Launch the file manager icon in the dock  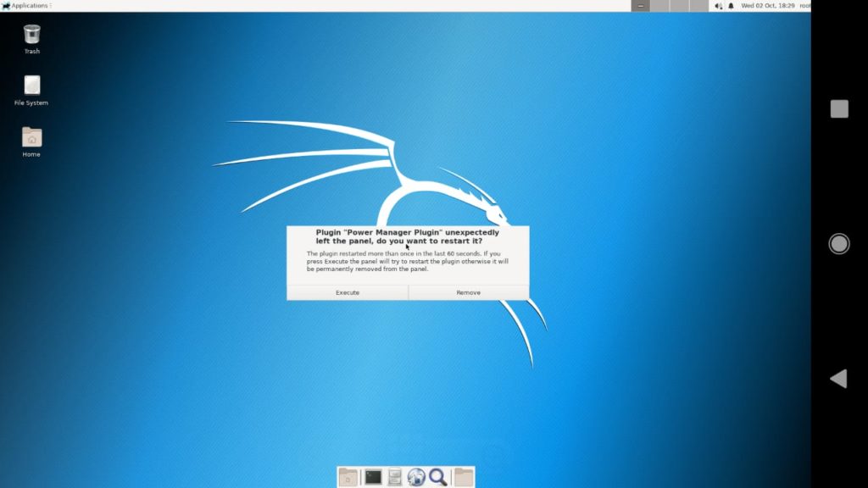coord(348,476)
